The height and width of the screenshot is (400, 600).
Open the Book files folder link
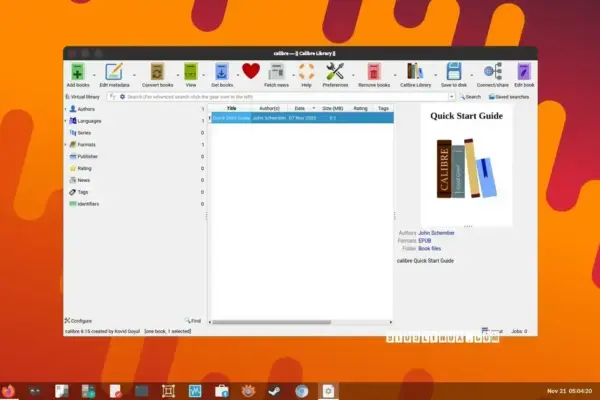429,248
